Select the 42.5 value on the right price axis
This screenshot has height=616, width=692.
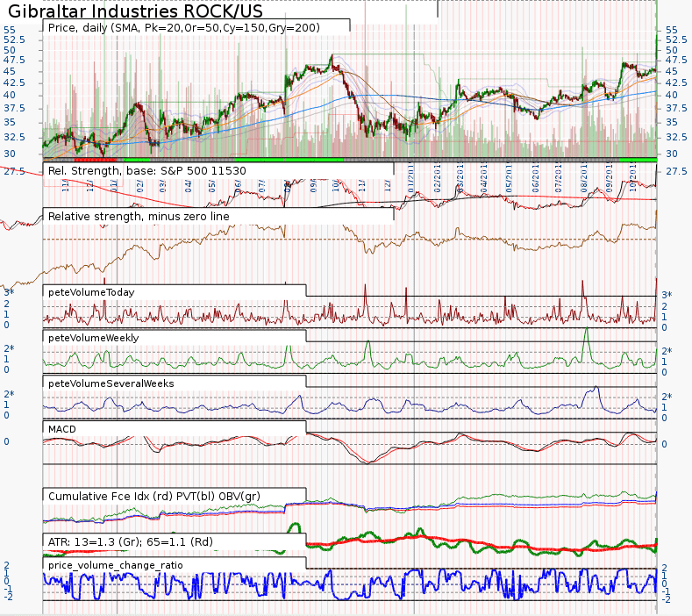click(x=676, y=83)
